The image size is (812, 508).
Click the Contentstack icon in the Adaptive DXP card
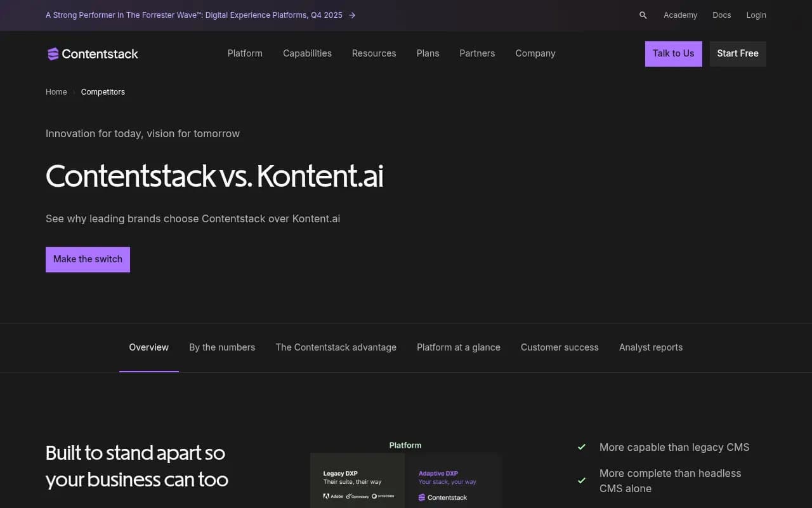422,497
